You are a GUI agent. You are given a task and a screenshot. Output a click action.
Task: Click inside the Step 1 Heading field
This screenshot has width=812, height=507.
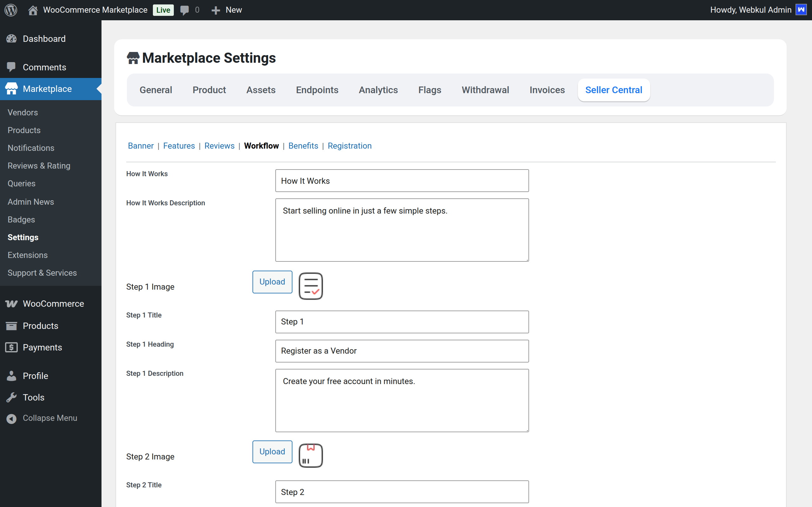click(402, 351)
